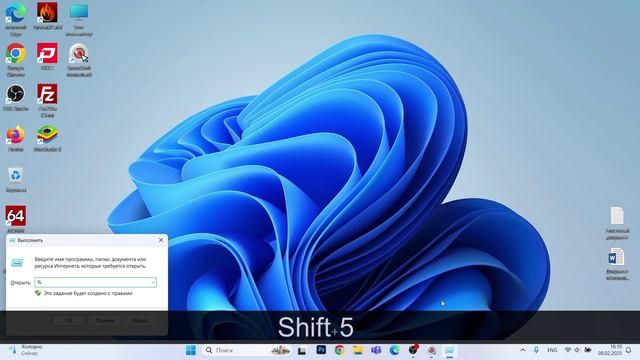Open Photoshop from the taskbar

tap(321, 350)
